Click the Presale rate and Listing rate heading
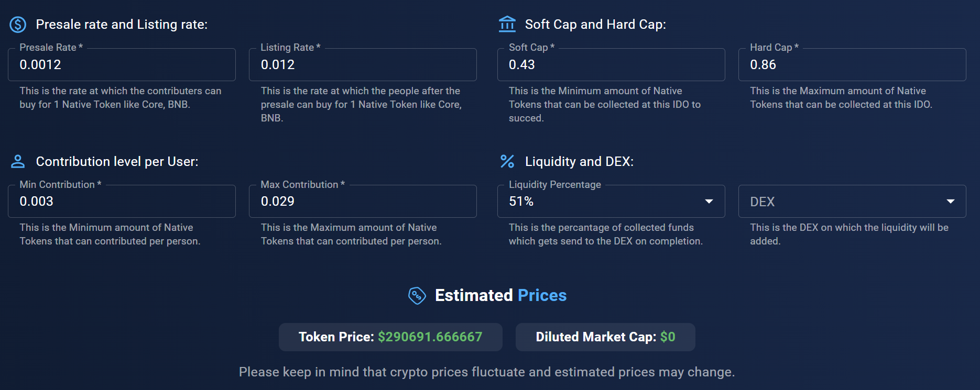 [121, 24]
